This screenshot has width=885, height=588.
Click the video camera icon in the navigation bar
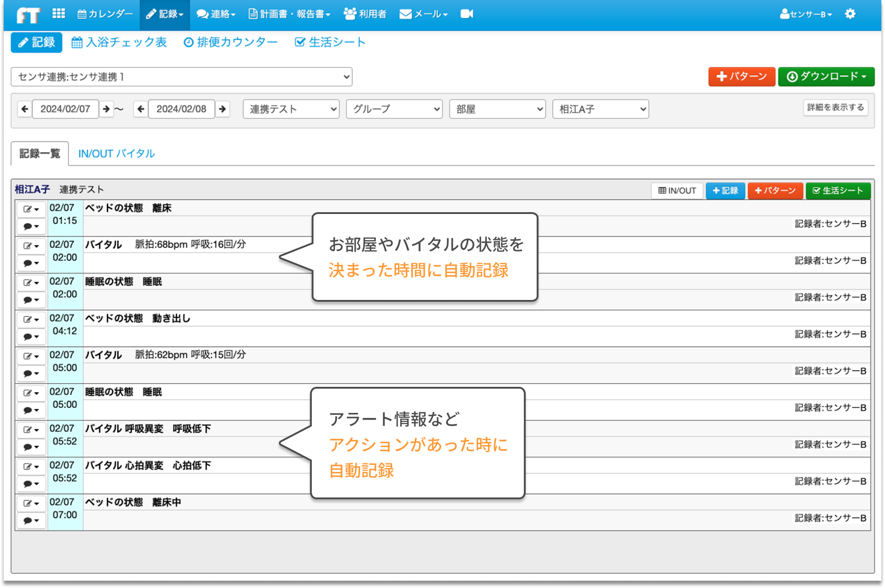(467, 14)
